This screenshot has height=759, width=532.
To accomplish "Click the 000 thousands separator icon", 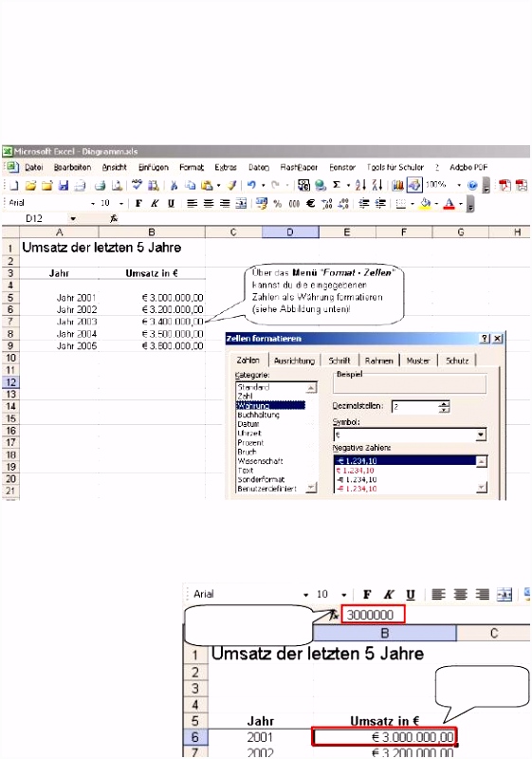I will click(294, 204).
